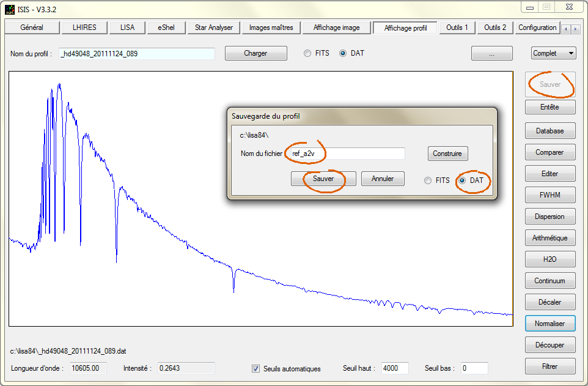Click Annuler to cancel saving

pyautogui.click(x=383, y=179)
